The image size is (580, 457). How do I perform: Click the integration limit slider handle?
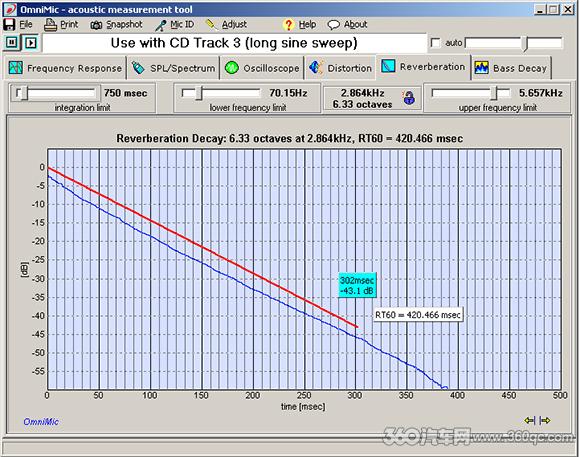(23, 93)
